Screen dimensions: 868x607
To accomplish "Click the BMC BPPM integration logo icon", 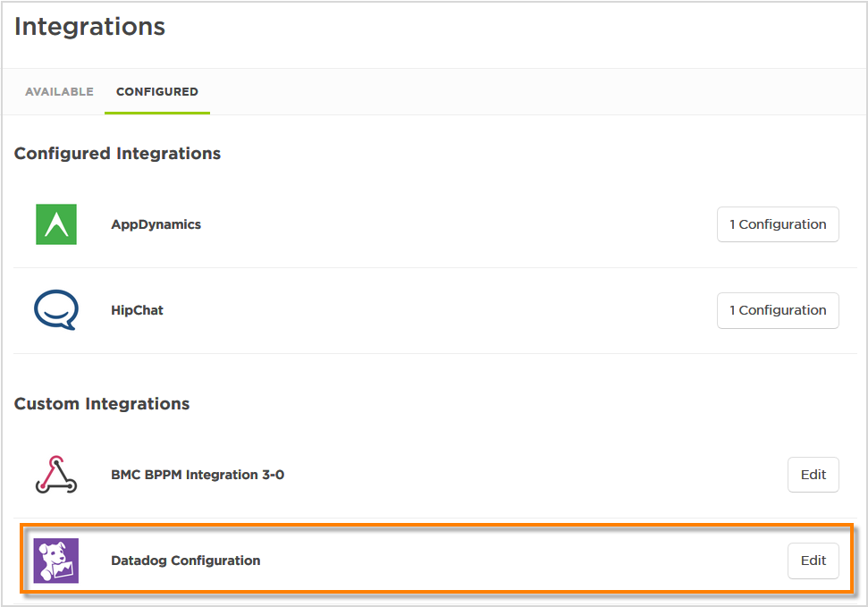I will [x=55, y=474].
